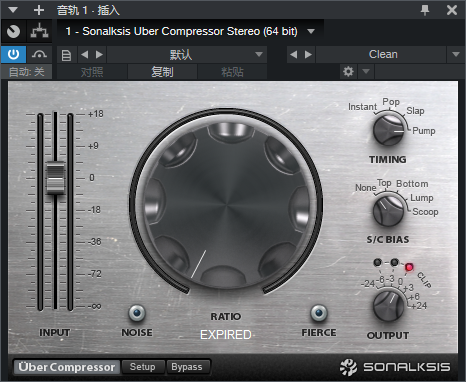The image size is (466, 382).
Task: Open the preset file icon menu
Action: point(66,55)
